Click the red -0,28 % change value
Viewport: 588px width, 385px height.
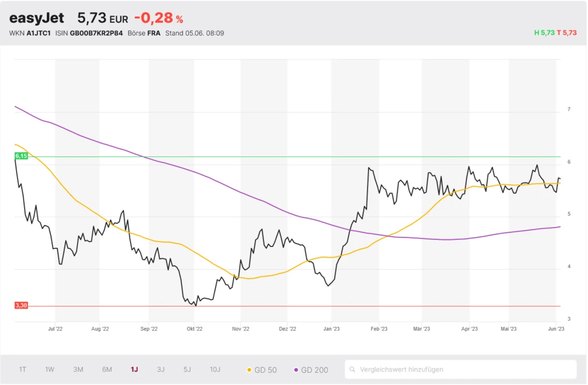coord(159,18)
